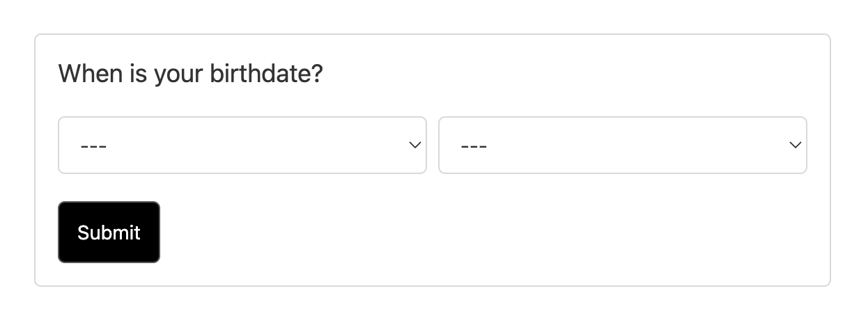Viewport: 868px width, 323px height.
Task: Open the left birthdate select box
Action: [242, 145]
